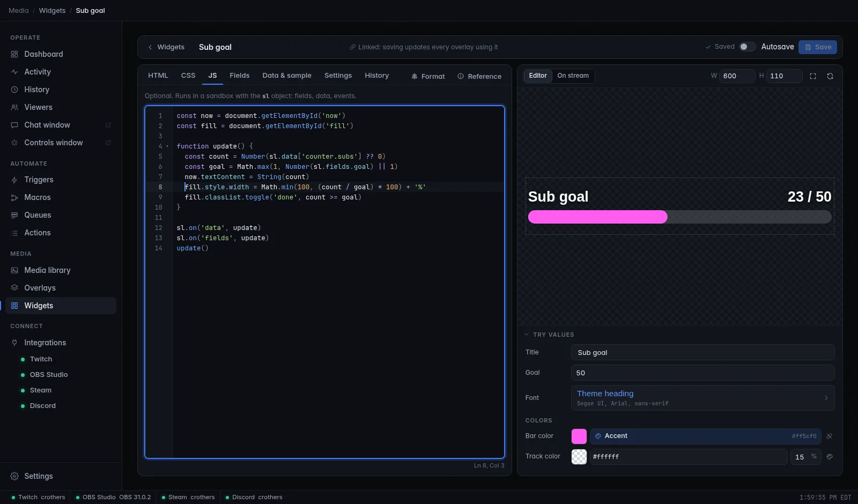Viewport: 858px width, 504px height.
Task: Click the Integrations plug icon
Action: coord(14,343)
